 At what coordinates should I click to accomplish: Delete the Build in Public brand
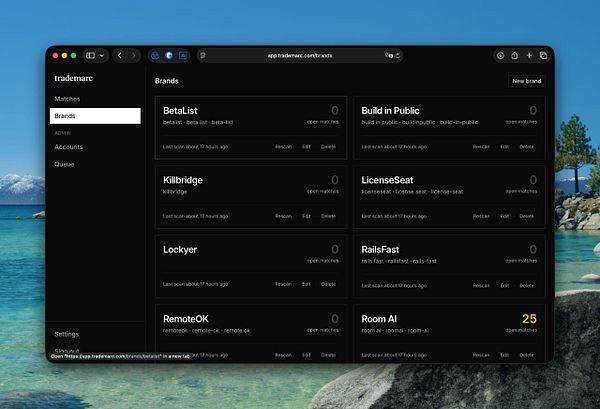527,147
